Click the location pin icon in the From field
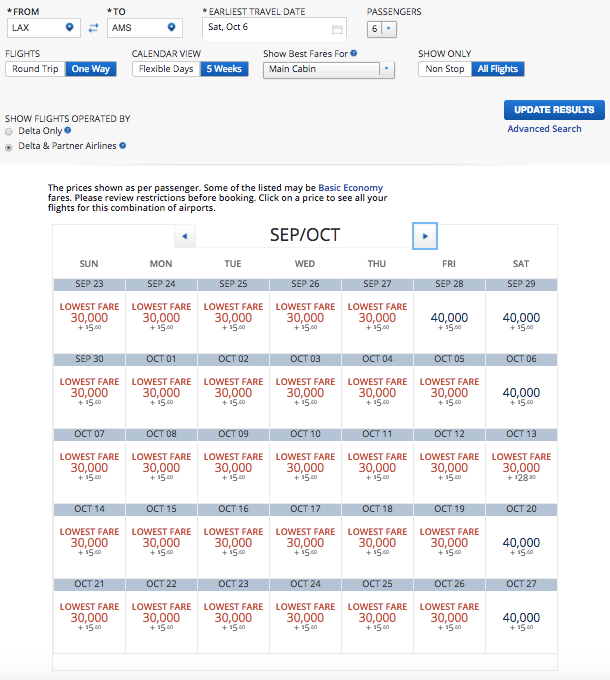Viewport: 610px width, 680px height. point(69,27)
